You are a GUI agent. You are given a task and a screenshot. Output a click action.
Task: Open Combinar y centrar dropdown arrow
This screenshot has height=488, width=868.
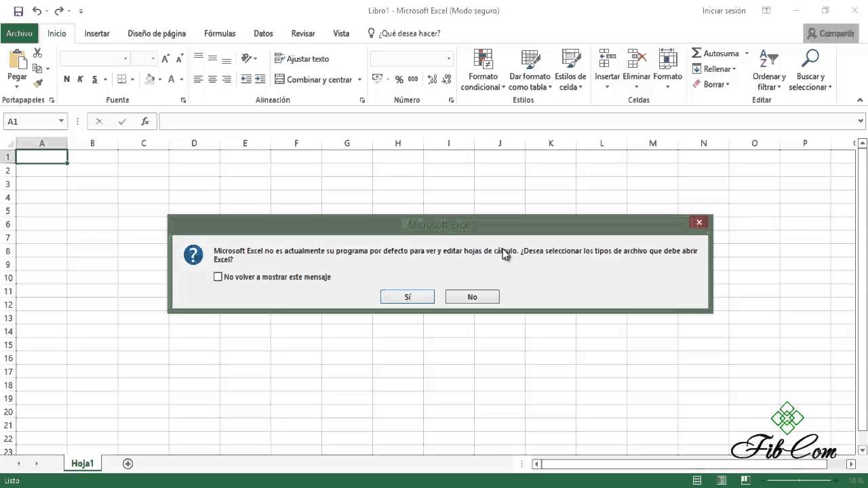point(359,79)
